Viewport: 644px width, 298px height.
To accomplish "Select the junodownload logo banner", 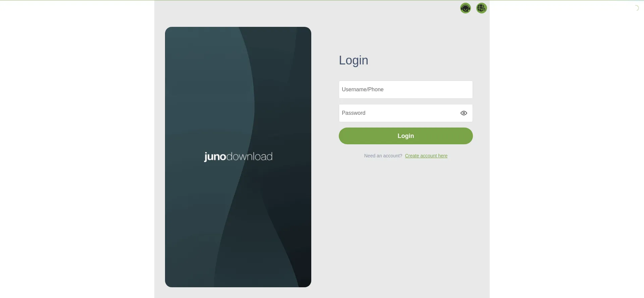I will click(238, 157).
